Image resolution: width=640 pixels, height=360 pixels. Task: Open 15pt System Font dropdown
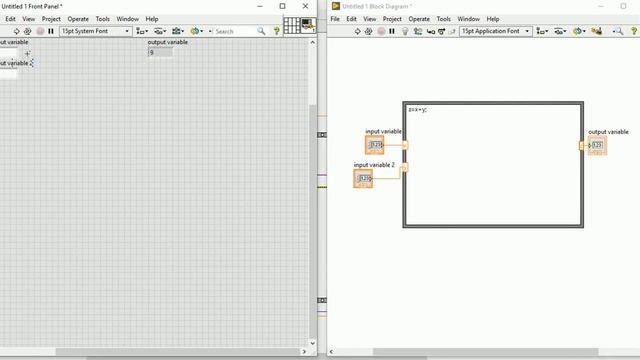[x=96, y=31]
